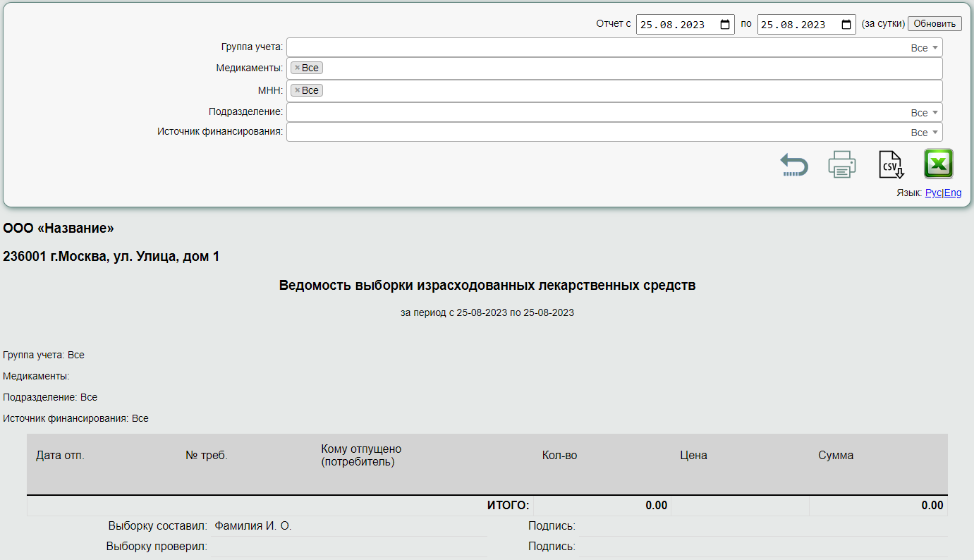Open calendar picker for report end date

click(x=846, y=25)
